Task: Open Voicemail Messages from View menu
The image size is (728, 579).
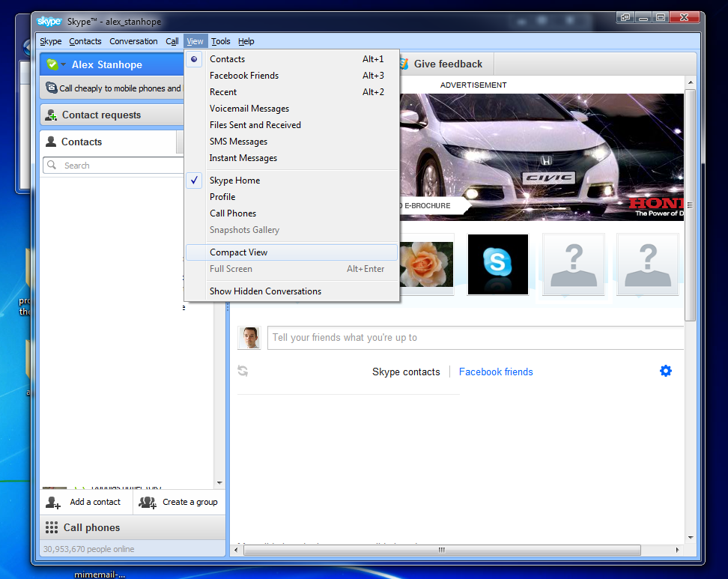Action: click(292, 109)
